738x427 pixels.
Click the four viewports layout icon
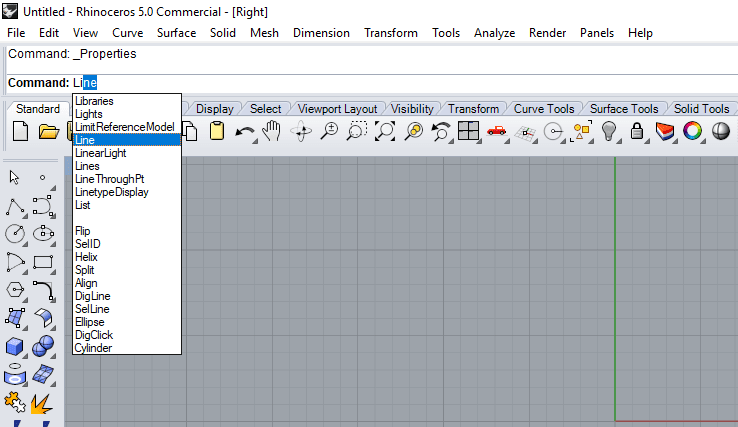469,131
